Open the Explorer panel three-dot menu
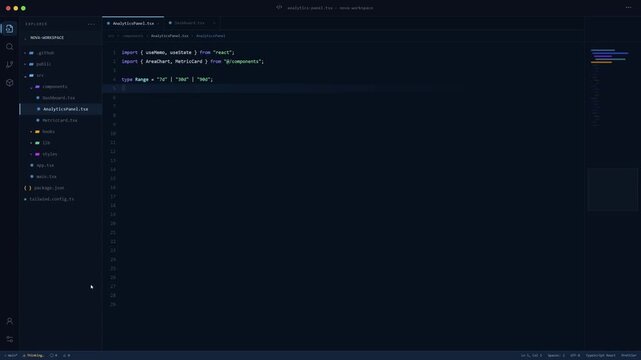Viewport: 641px width, 360px height. coord(92,24)
